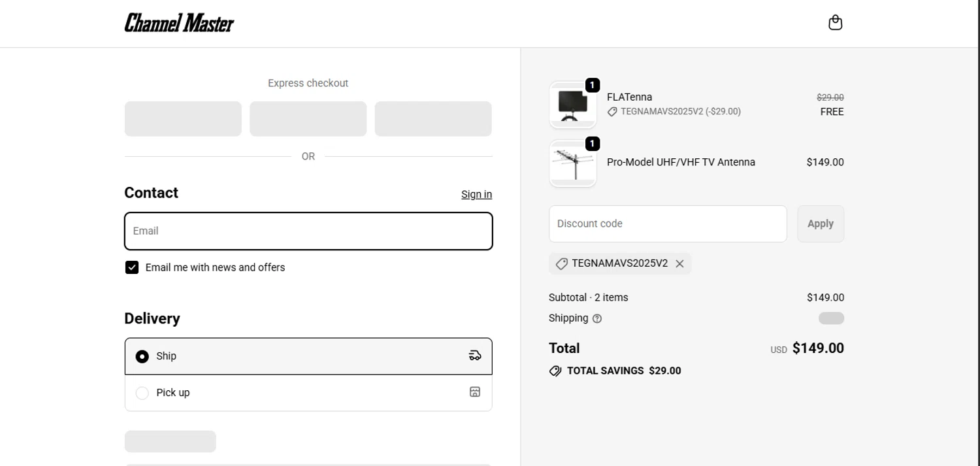Viewport: 980px width, 466px height.
Task: Click the middle express checkout placeholder button
Action: 308,119
